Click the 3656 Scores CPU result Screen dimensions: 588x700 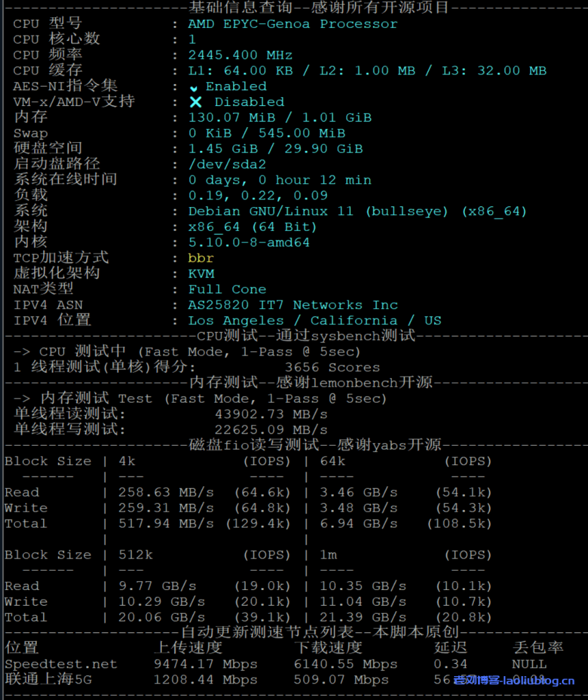[x=332, y=367]
